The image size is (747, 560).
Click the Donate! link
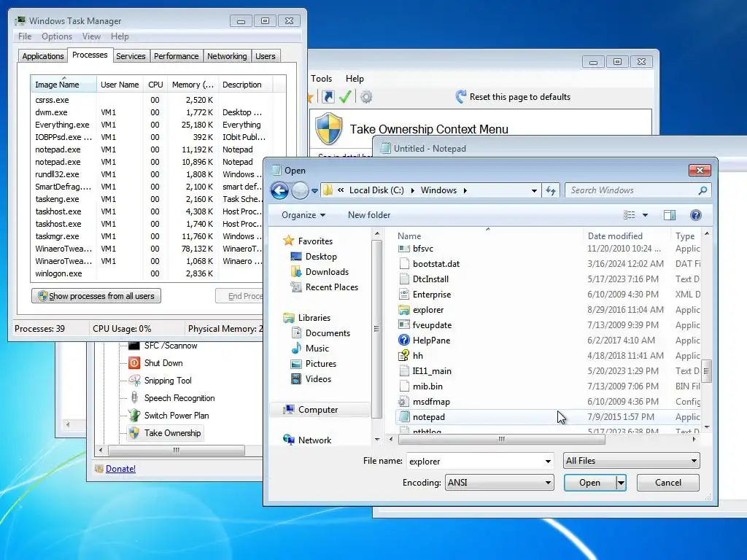[120, 469]
